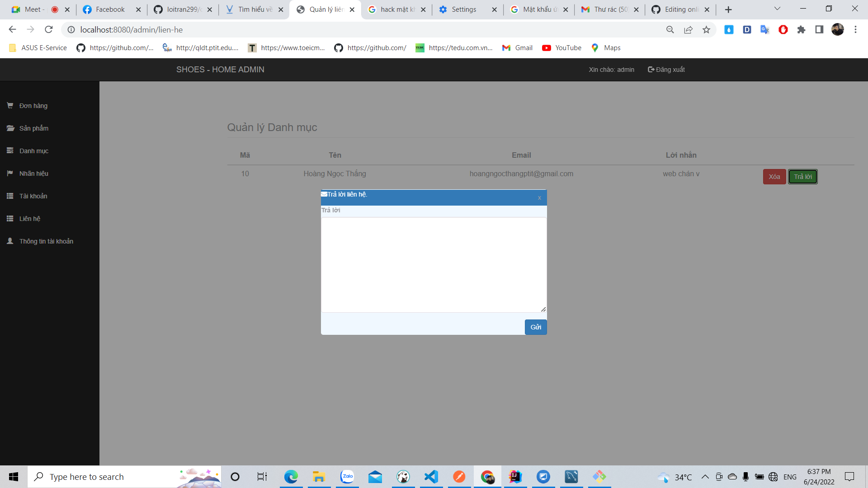Switch to the Settings browser tab
Screen dimensions: 868x488
coord(463,9)
